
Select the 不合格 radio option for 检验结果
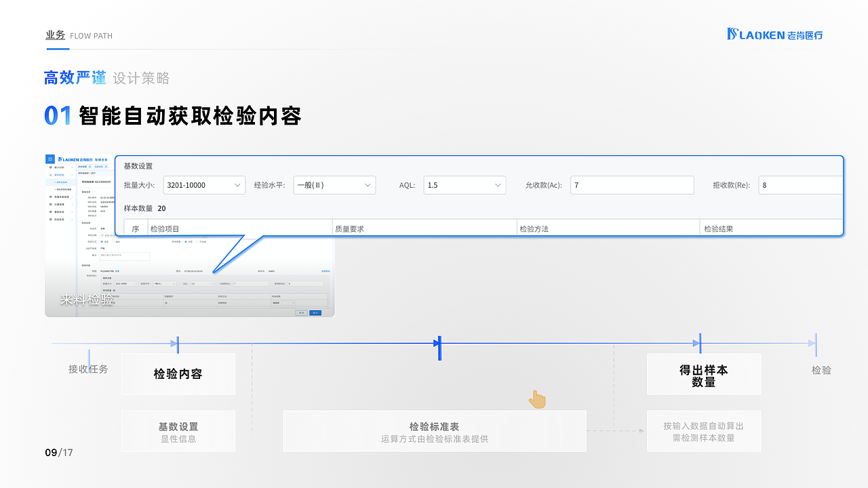(x=197, y=241)
